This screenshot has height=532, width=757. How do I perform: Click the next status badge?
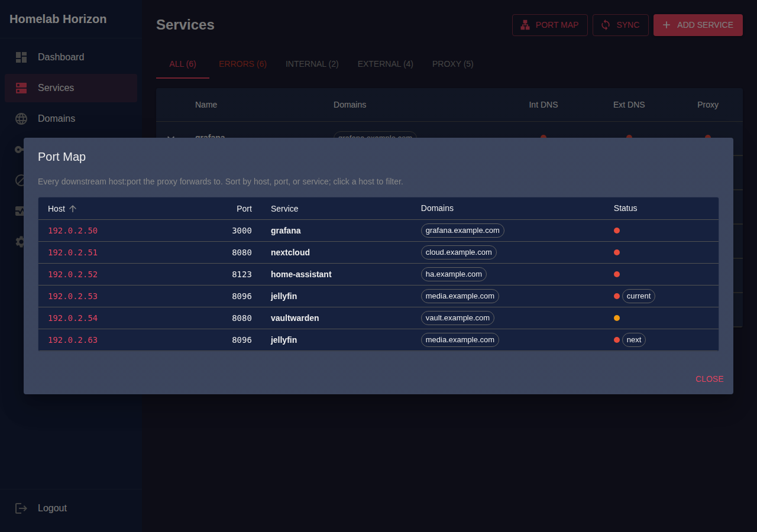634,340
